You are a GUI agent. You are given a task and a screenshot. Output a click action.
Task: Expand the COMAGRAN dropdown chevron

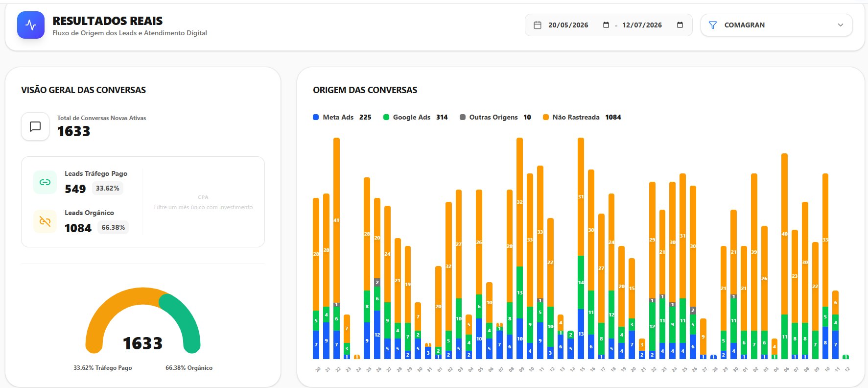click(x=841, y=25)
